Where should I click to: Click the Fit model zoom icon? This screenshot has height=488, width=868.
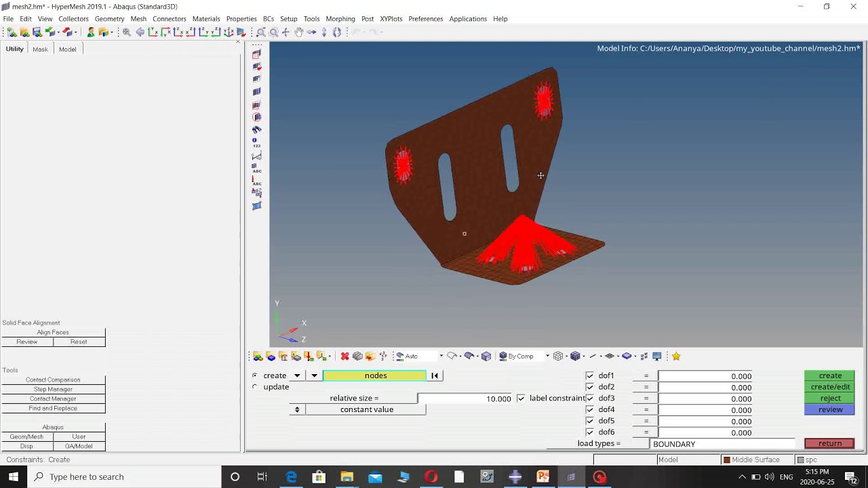tap(126, 32)
